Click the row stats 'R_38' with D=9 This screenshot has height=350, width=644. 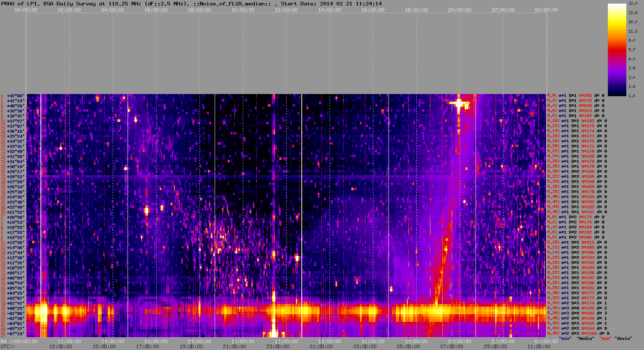(x=577, y=313)
